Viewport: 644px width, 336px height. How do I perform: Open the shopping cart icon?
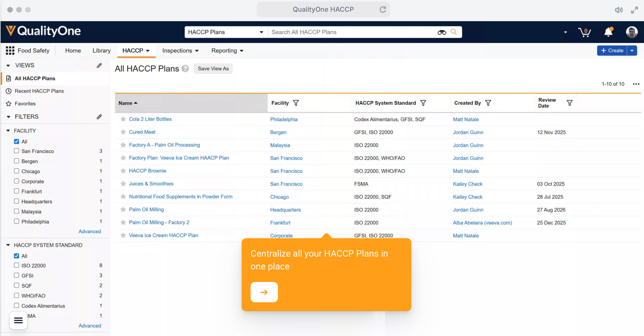(584, 32)
